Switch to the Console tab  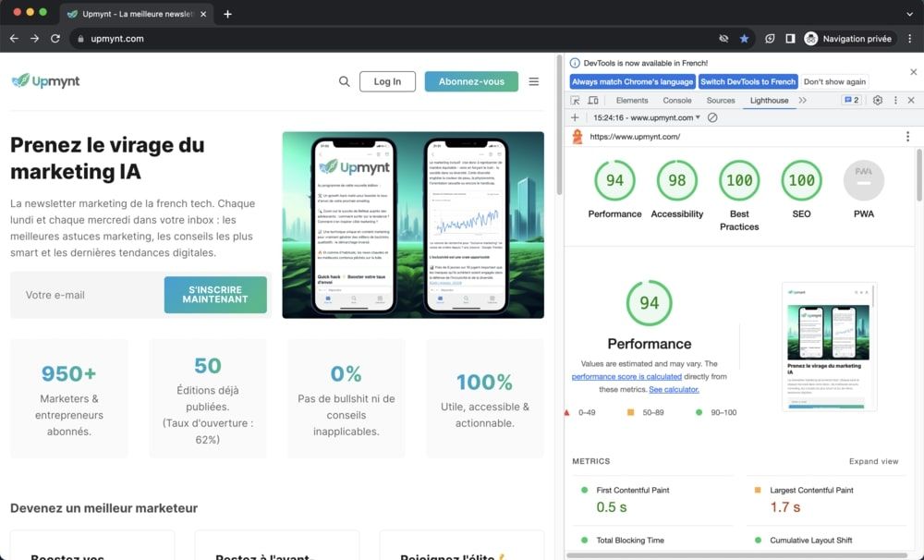[676, 100]
